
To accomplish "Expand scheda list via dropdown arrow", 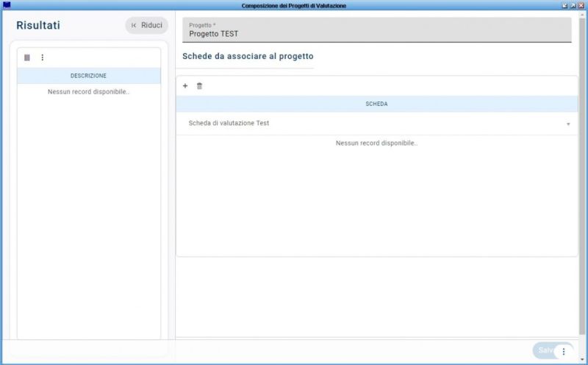I will pos(568,124).
